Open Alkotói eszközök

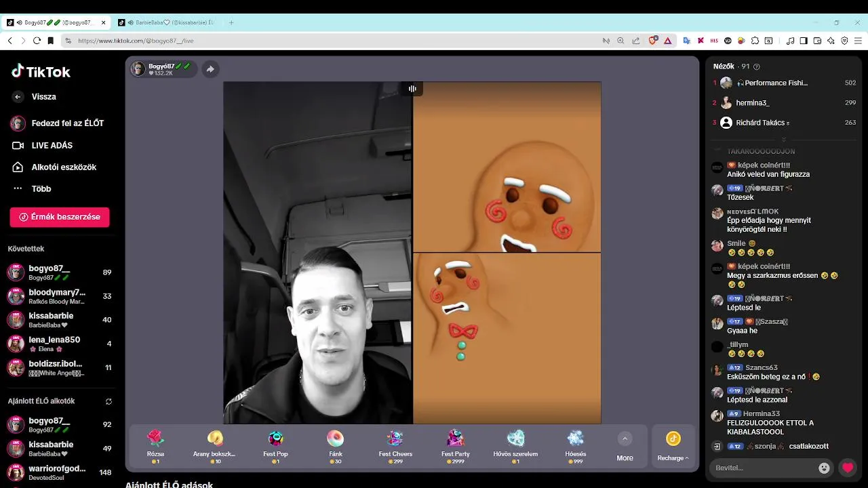tap(54, 167)
